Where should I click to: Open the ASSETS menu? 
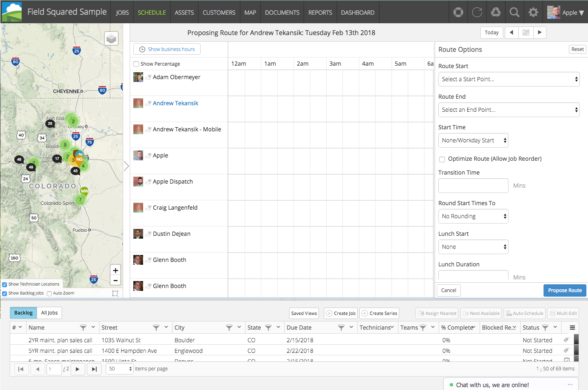pos(184,13)
